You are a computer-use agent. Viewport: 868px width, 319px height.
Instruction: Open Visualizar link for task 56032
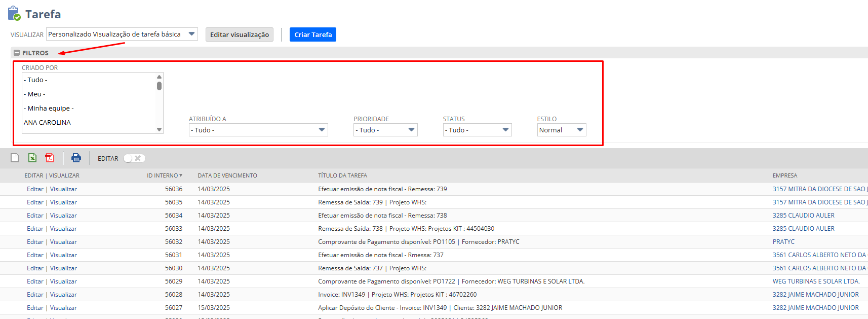[x=63, y=242]
